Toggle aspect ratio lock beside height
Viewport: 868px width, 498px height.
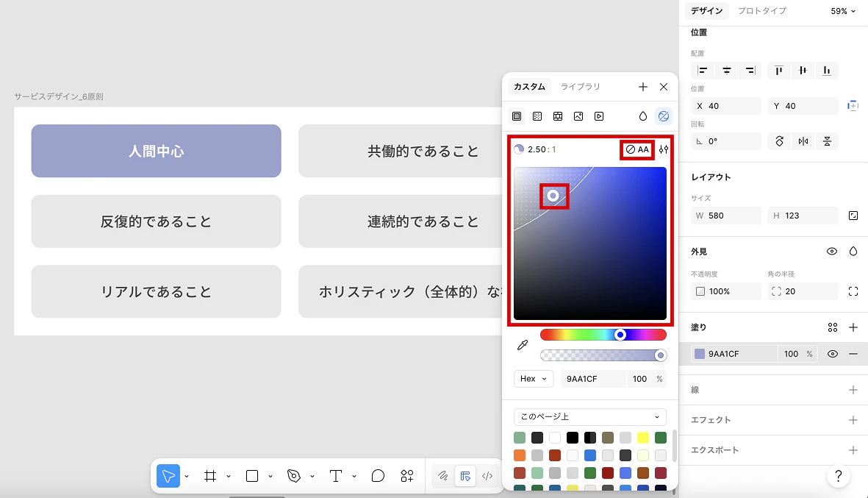[x=853, y=216]
